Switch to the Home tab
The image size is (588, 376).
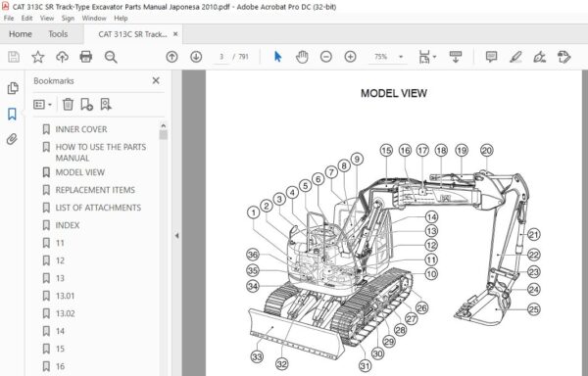[x=21, y=34]
